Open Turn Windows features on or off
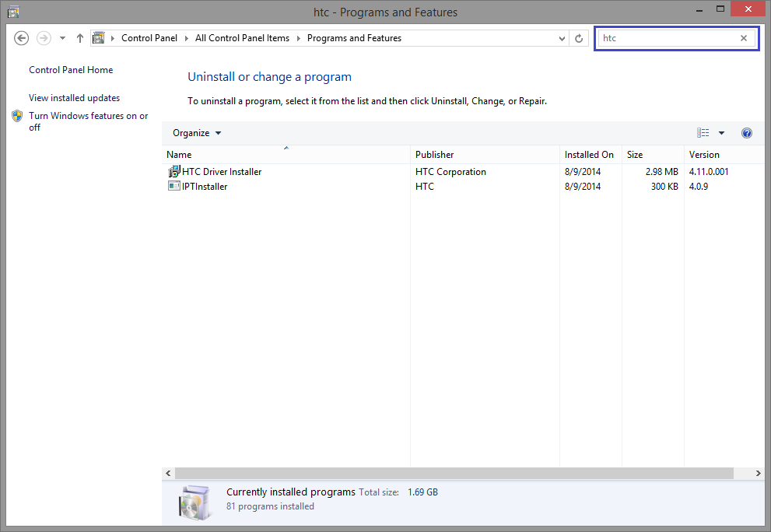Viewport: 771px width, 532px height. (x=89, y=121)
